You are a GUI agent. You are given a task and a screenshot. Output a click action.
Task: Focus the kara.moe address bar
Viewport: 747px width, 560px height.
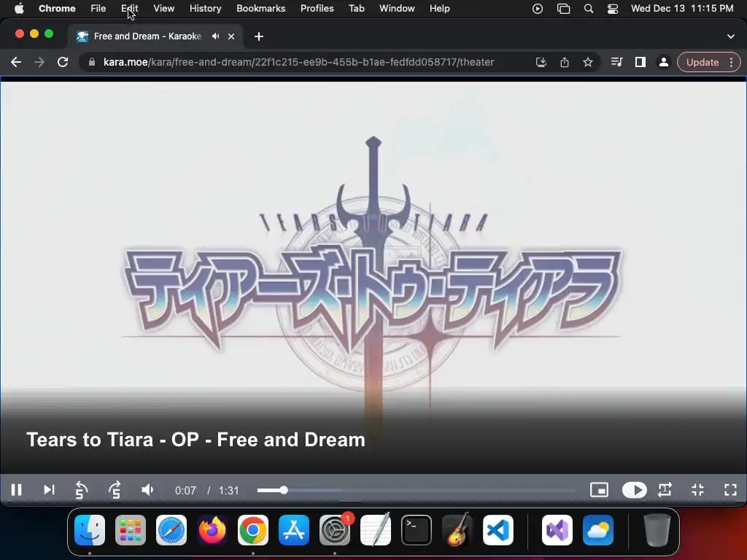point(298,62)
